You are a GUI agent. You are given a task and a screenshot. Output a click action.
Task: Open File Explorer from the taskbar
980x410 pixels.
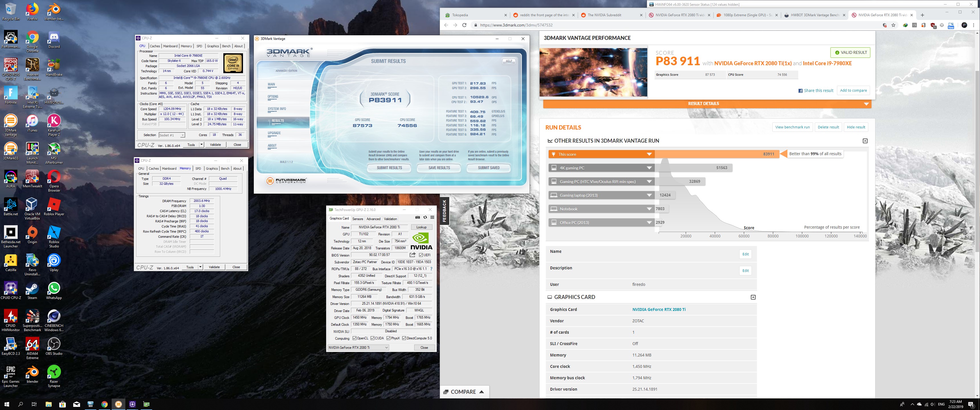[x=48, y=404]
